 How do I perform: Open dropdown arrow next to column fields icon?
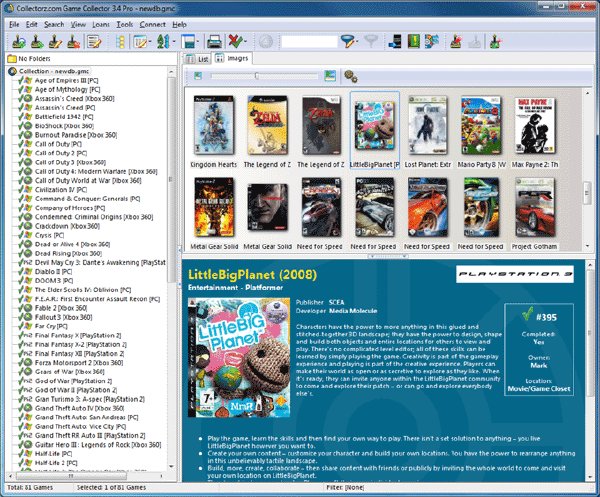(x=150, y=41)
